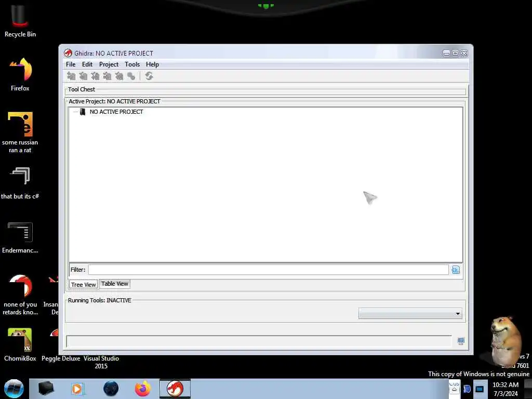Open the Project menu
The image size is (532, 399).
(x=109, y=64)
